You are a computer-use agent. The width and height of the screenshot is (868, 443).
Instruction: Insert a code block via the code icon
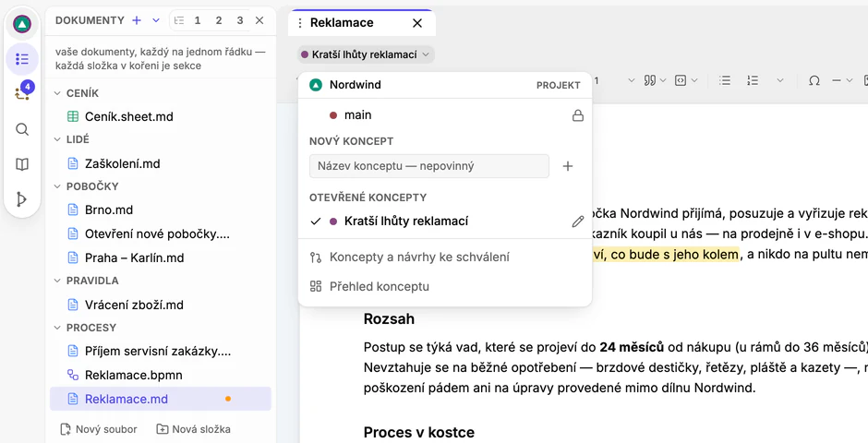681,80
